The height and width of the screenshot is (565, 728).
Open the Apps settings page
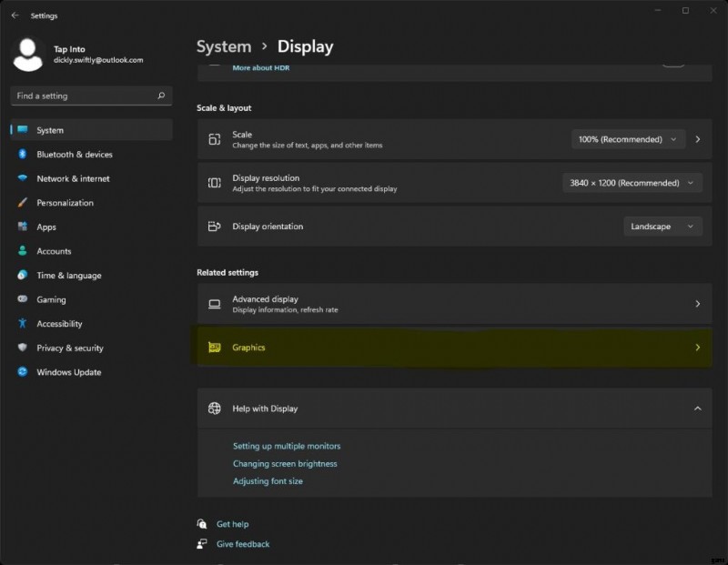[x=92, y=227]
